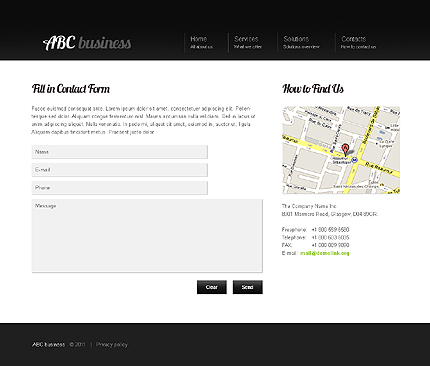The image size is (430, 366).
Task: Click the How to Find Us heading
Action: coord(313,89)
